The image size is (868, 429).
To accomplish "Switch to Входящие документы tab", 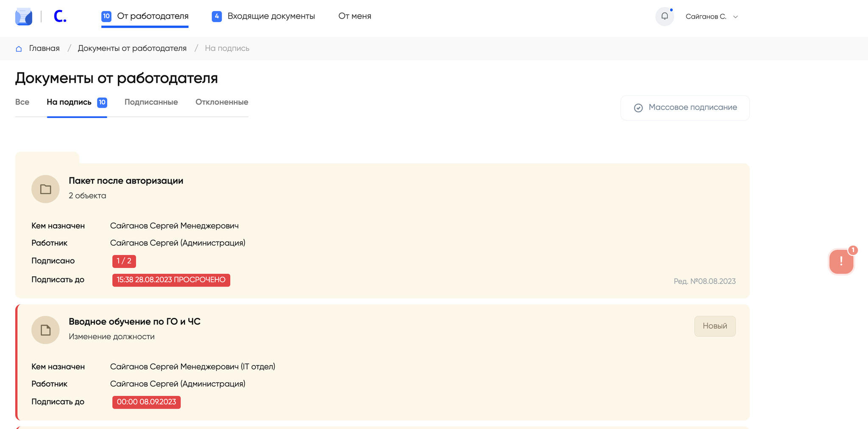I will (x=264, y=16).
